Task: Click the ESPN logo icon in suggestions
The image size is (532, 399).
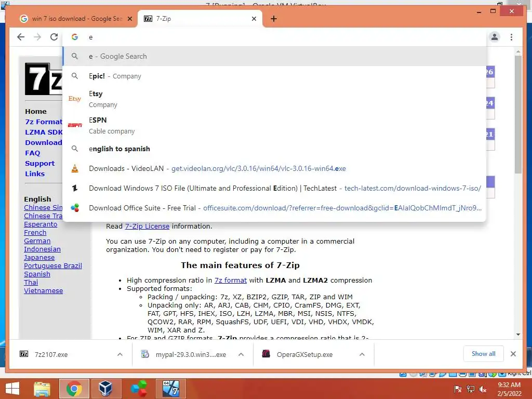Action: coord(75,125)
